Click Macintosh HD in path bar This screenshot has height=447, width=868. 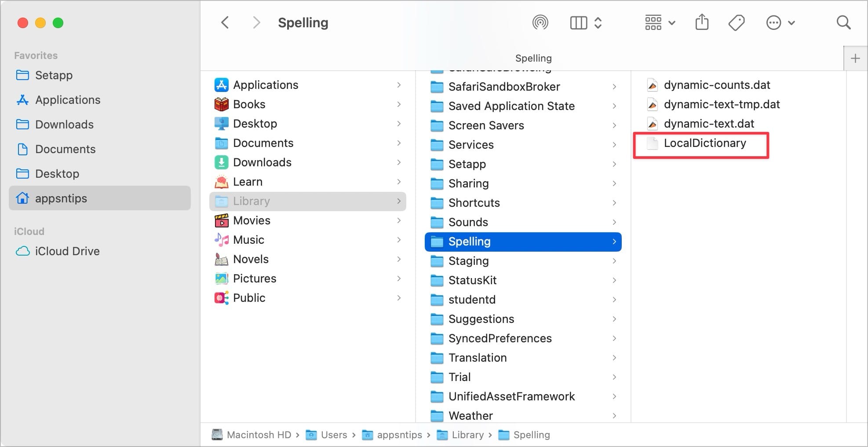pyautogui.click(x=259, y=435)
